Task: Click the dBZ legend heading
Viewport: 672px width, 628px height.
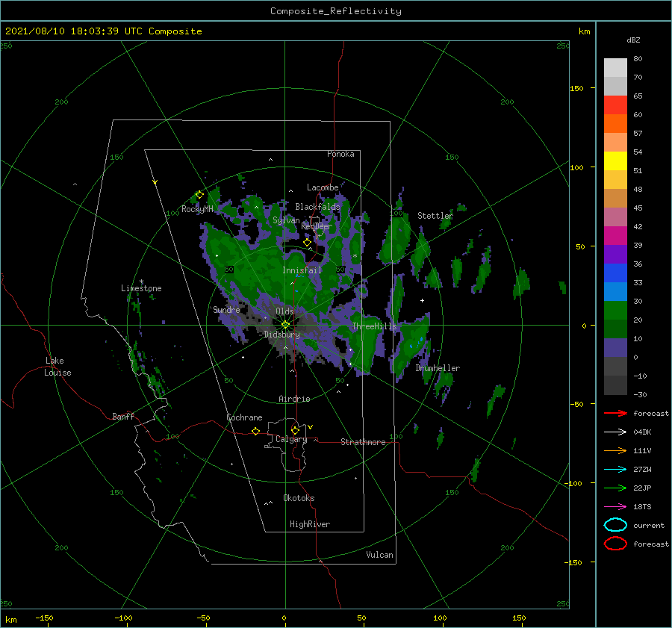Action: click(633, 40)
